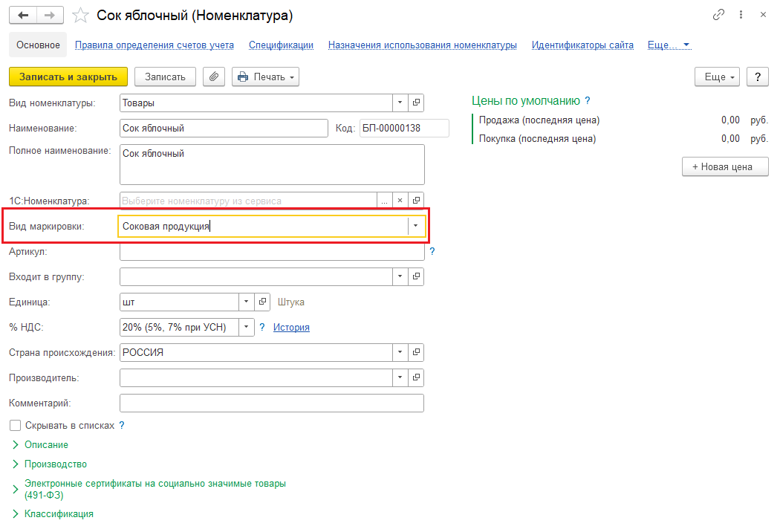
Task: Open the Еще... navigation tabs dropdown
Action: point(669,45)
